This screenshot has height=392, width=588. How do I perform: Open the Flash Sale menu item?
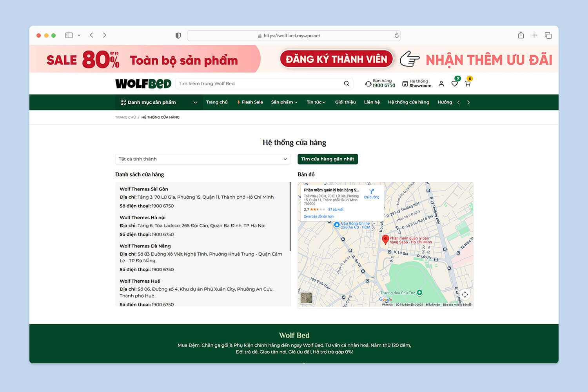250,102
